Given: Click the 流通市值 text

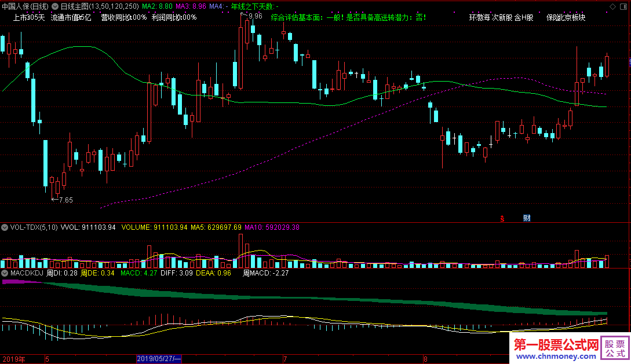Looking at the screenshot, I should click(x=71, y=17).
